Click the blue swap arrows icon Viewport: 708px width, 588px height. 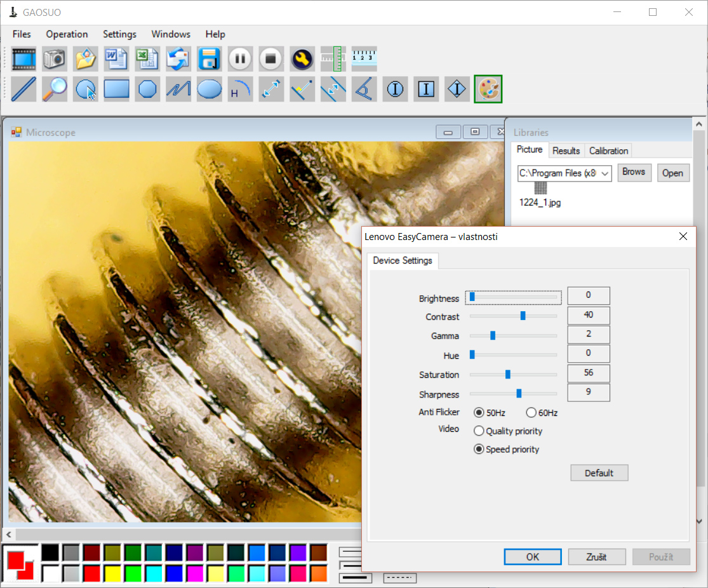coord(178,58)
